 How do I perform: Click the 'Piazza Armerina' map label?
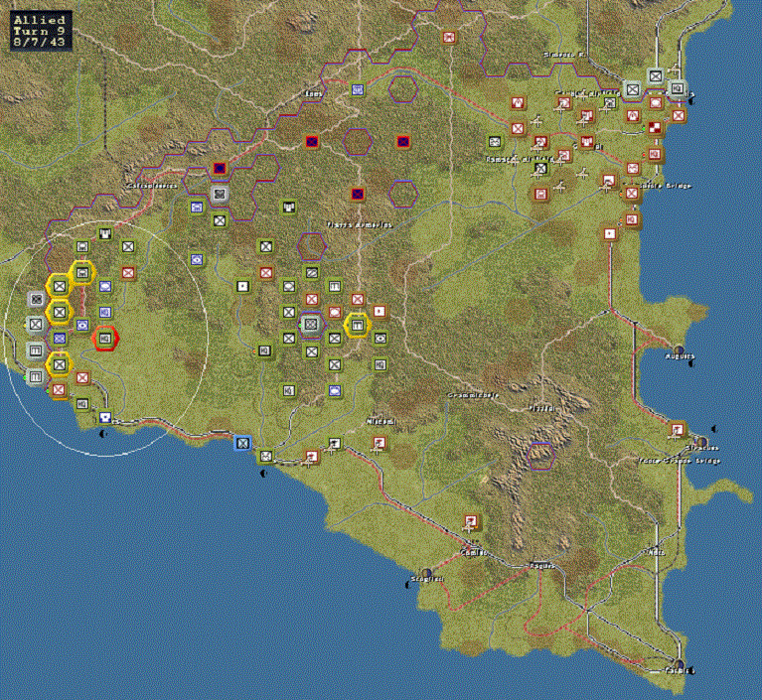pyautogui.click(x=359, y=225)
